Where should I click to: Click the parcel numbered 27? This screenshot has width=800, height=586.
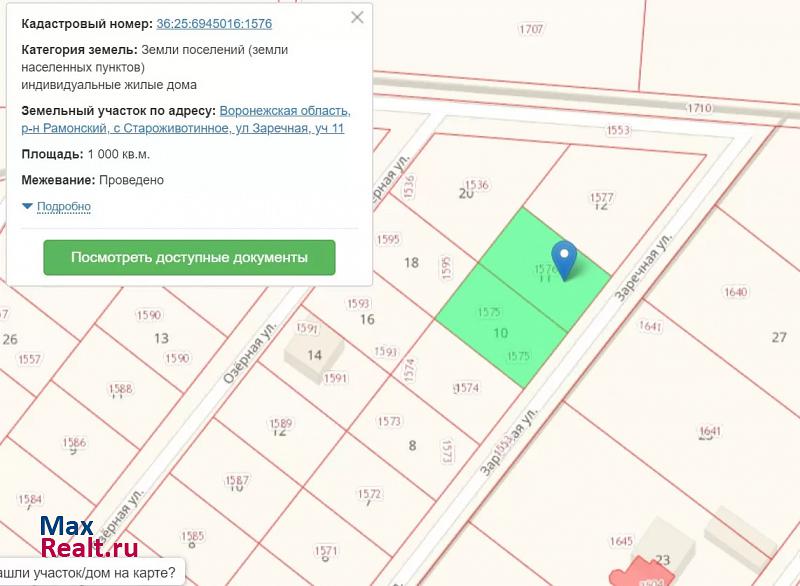pos(779,337)
